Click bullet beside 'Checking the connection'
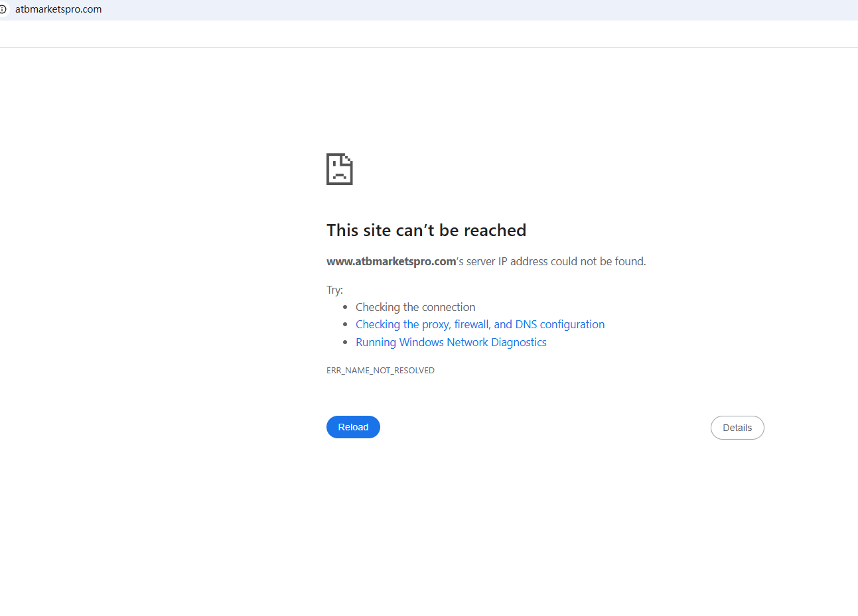The width and height of the screenshot is (858, 616). 345,307
